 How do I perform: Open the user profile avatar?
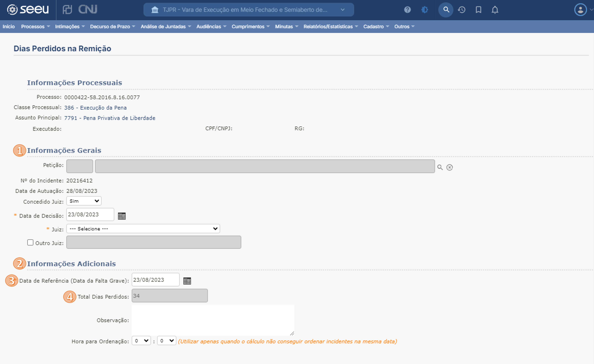[x=580, y=10]
